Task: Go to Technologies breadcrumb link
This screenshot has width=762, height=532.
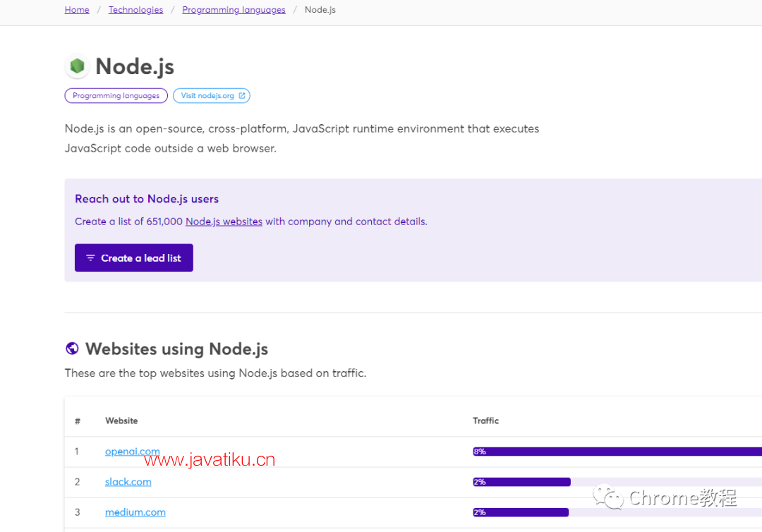Action: (135, 10)
